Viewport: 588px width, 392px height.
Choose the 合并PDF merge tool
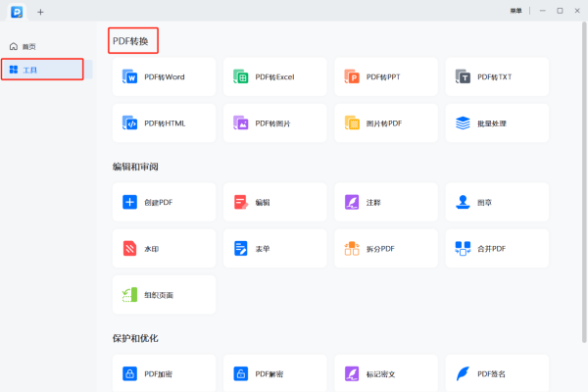pos(496,249)
